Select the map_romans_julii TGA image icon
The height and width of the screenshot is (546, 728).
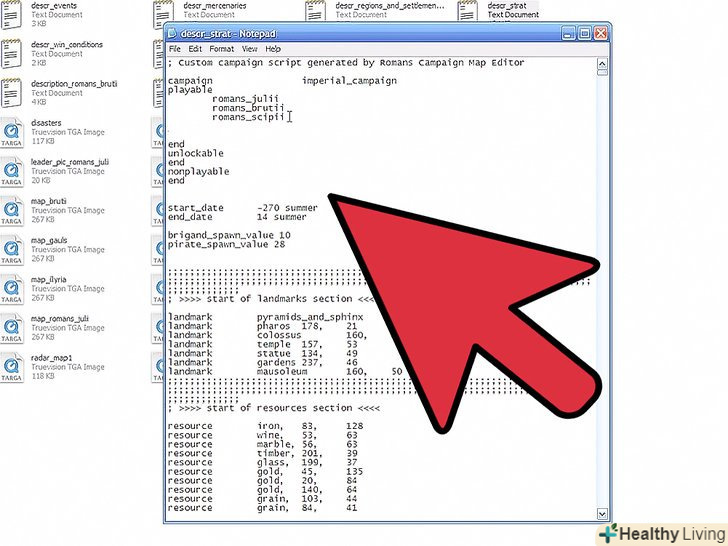point(11,328)
